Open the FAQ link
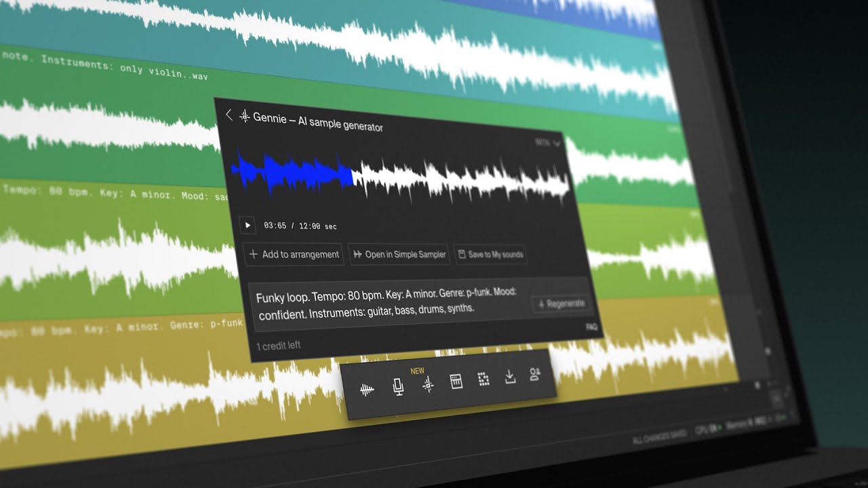 click(591, 327)
